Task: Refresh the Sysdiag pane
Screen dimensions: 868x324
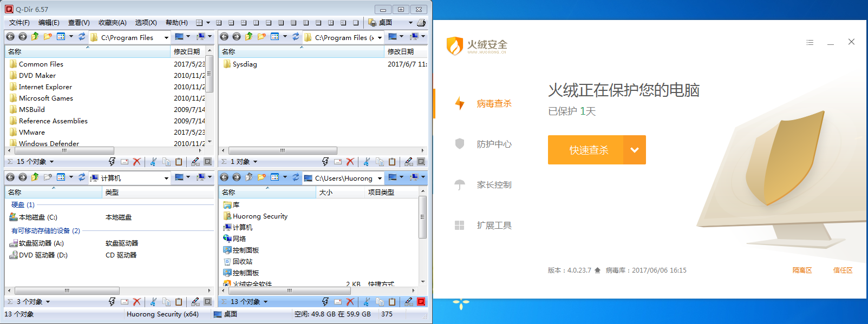Action: tap(296, 37)
